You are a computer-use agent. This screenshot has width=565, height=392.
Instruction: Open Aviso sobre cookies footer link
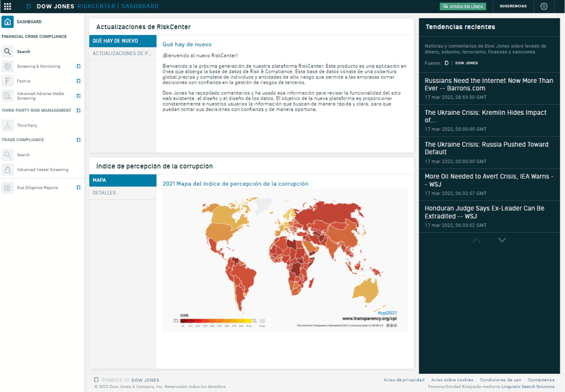[452, 380]
